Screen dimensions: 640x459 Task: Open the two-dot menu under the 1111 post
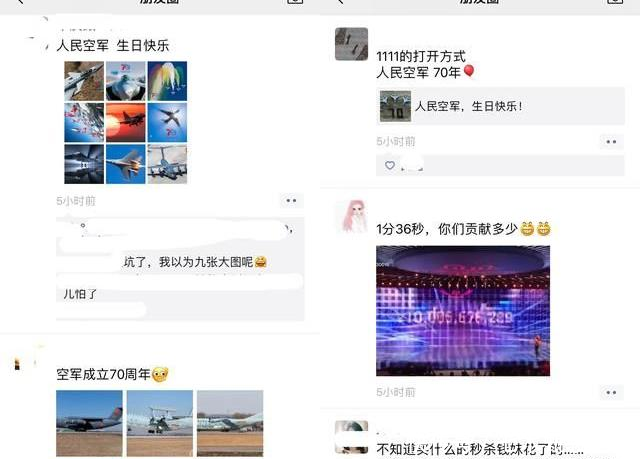pos(611,142)
